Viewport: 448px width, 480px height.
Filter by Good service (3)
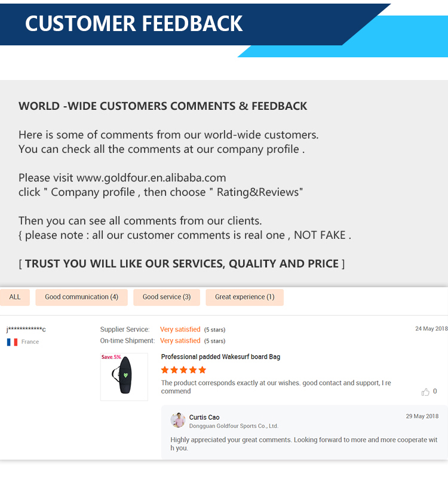167,297
